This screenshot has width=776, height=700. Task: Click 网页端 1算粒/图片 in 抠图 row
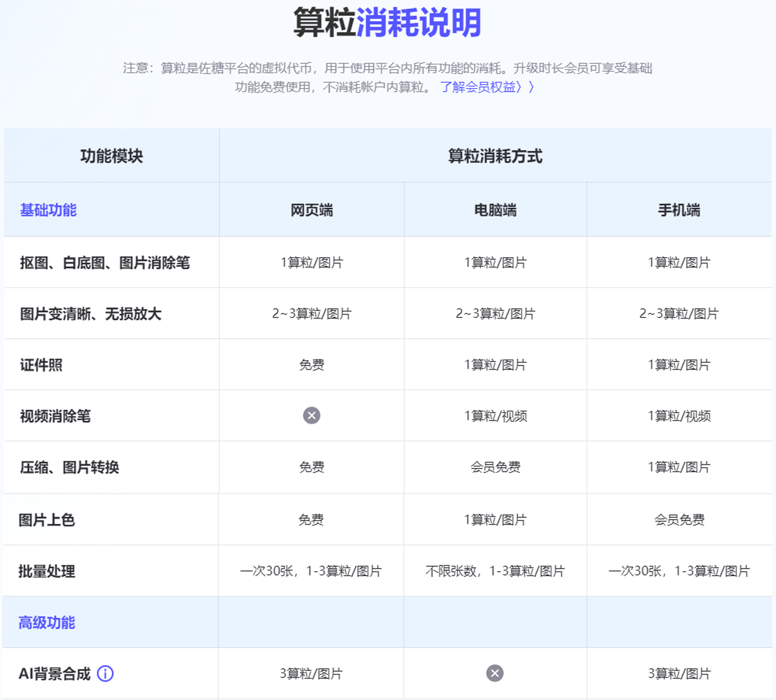tap(311, 263)
